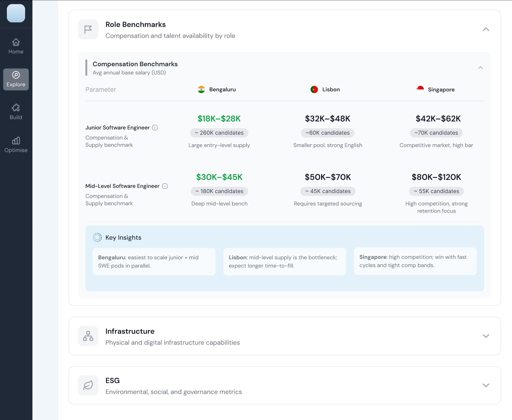The width and height of the screenshot is (512, 420).
Task: Select the $42K–$62K salary value
Action: click(x=438, y=118)
